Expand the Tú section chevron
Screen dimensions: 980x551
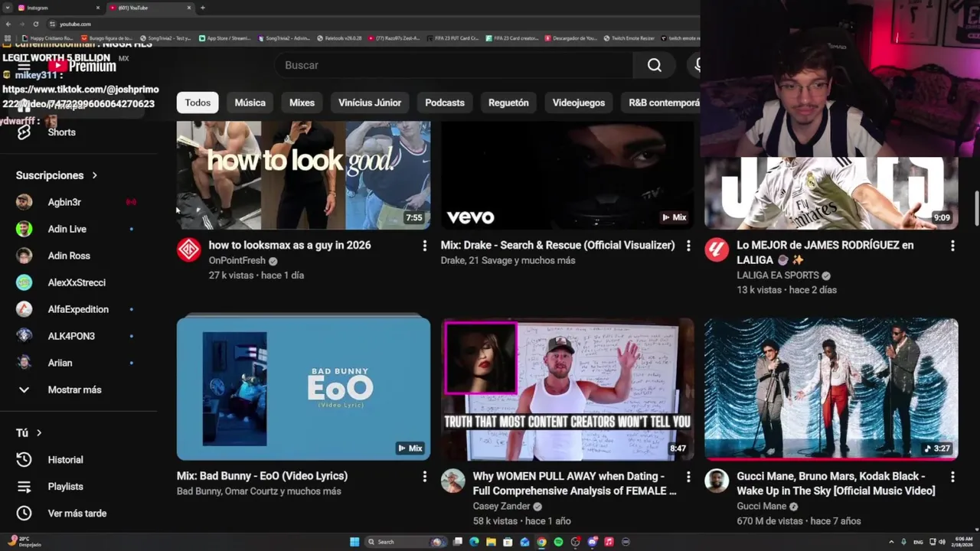(x=39, y=433)
